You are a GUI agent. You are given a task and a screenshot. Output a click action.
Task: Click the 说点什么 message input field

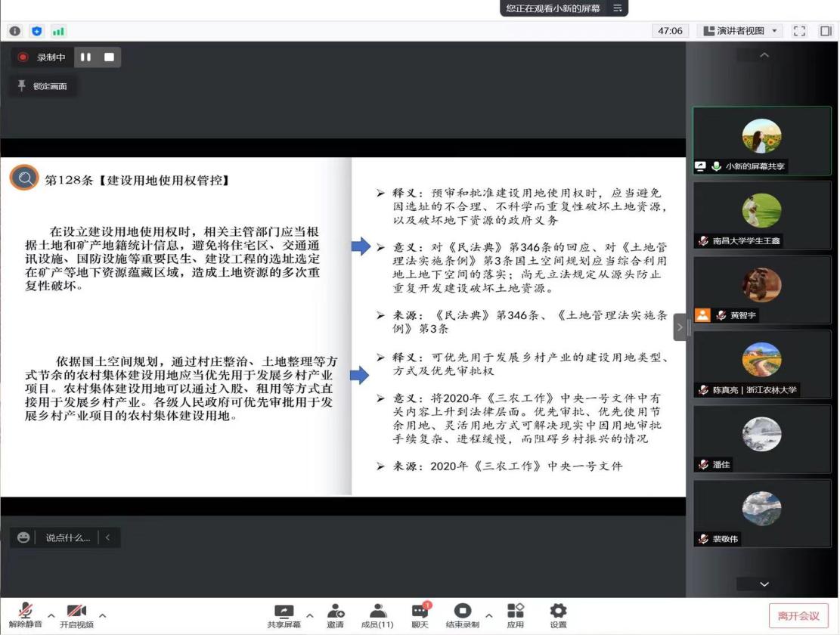tap(67, 537)
